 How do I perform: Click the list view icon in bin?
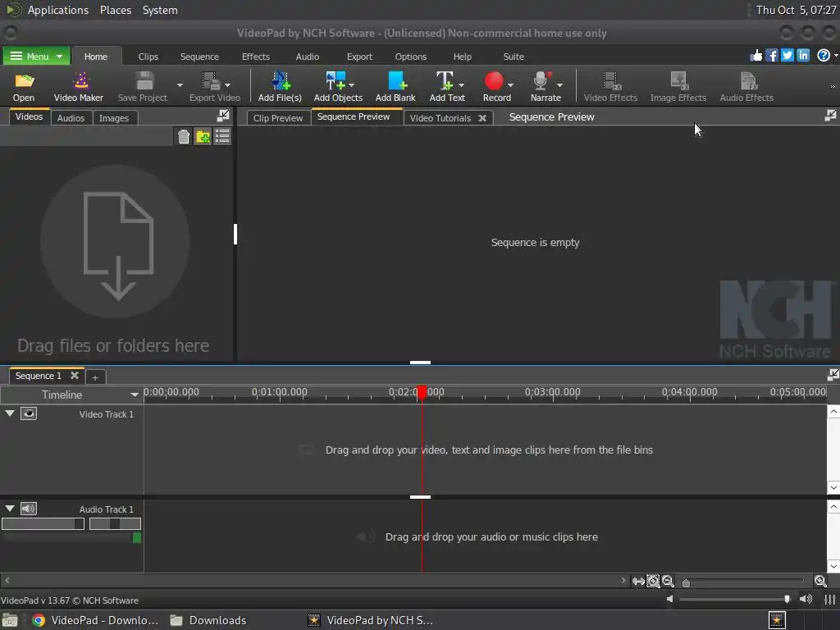(222, 136)
